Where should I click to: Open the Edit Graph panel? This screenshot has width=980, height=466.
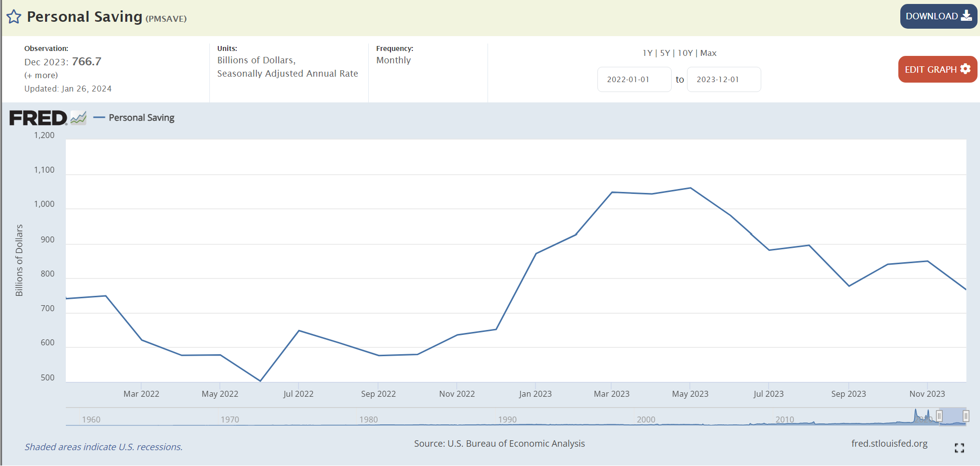point(937,69)
